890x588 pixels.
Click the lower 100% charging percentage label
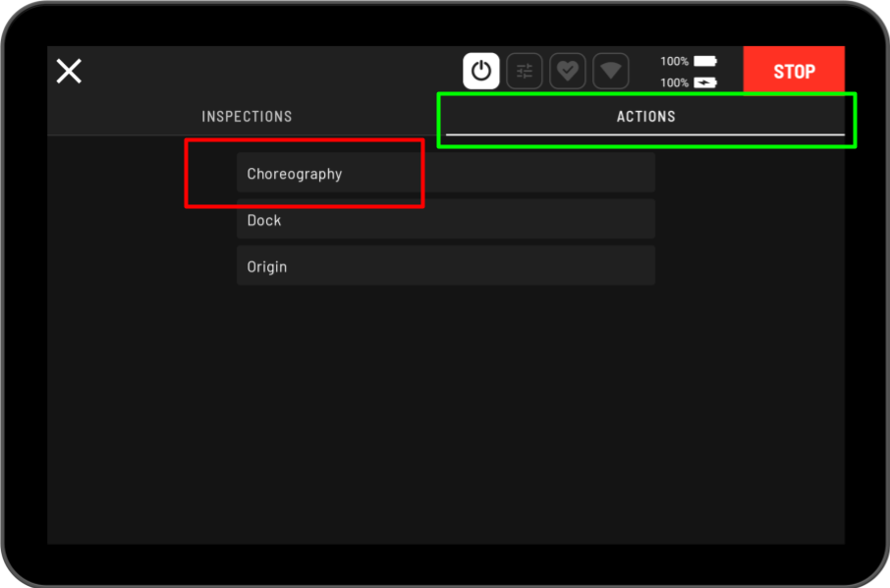pyautogui.click(x=674, y=83)
